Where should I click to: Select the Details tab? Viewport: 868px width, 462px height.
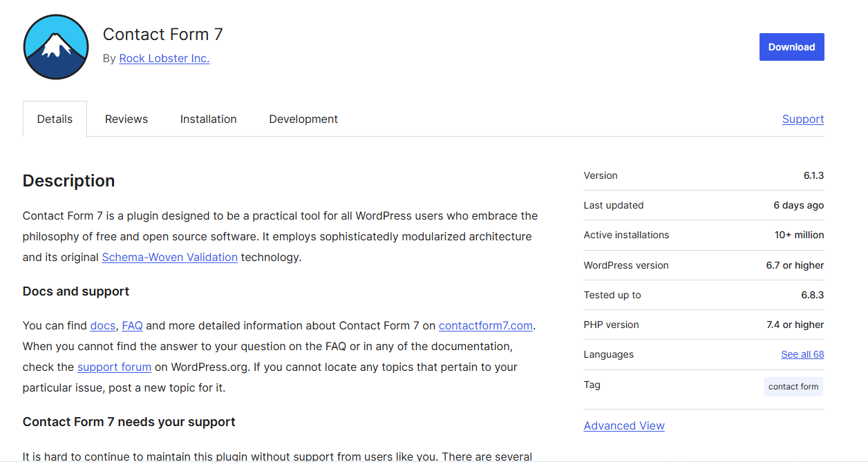[55, 119]
